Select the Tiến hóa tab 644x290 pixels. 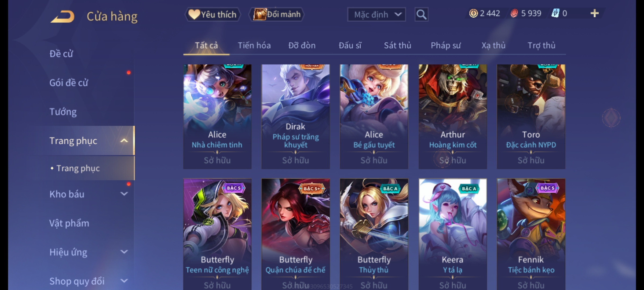click(254, 45)
